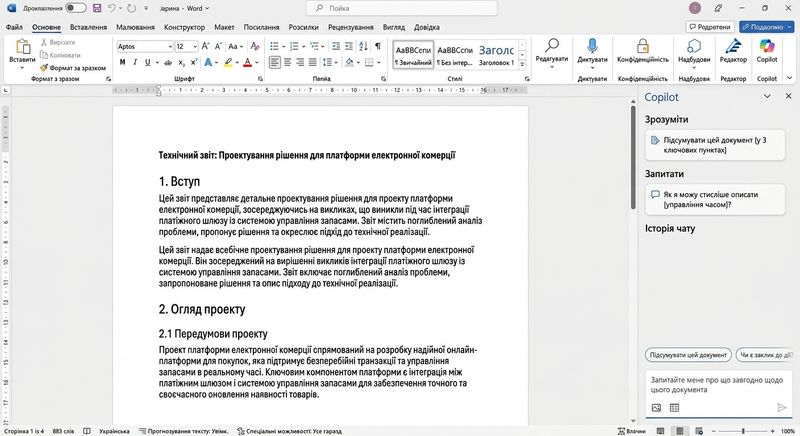Toggle the AutoSave switch

(76, 8)
